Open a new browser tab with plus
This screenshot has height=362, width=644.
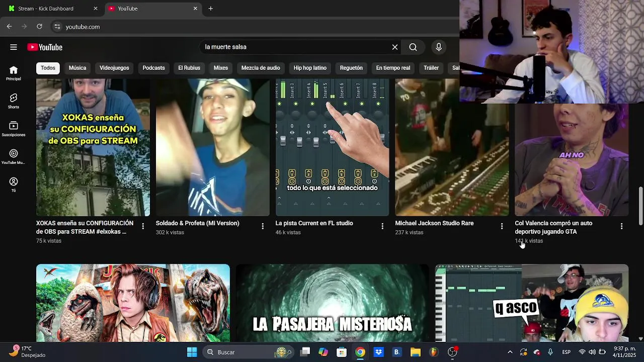(x=211, y=9)
